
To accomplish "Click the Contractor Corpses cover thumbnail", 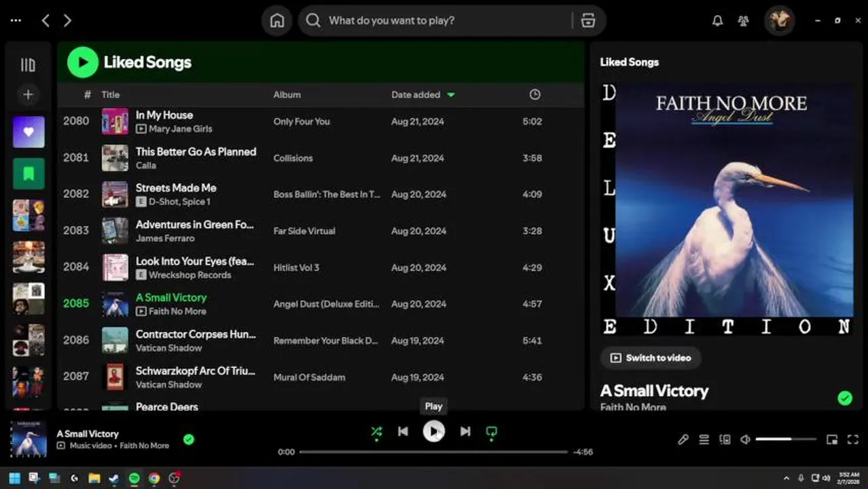I will pyautogui.click(x=115, y=340).
